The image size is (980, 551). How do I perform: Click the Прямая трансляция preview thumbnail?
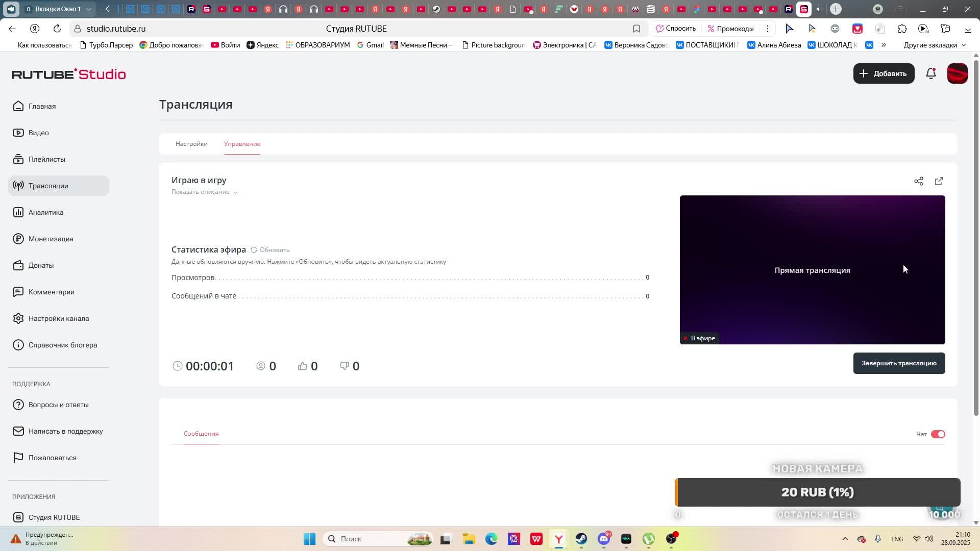[812, 270]
